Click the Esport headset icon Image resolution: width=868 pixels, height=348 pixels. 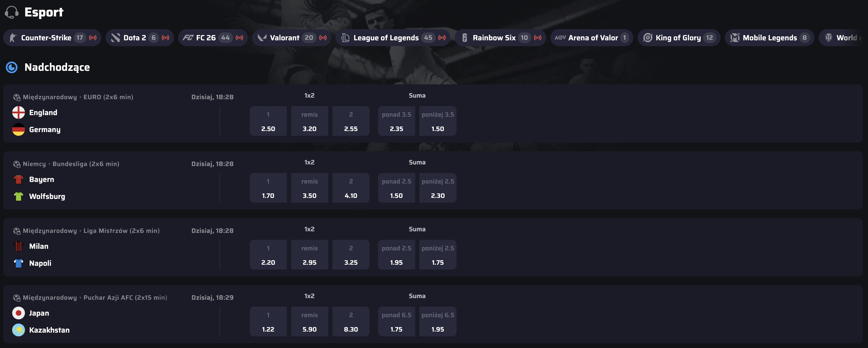click(12, 12)
